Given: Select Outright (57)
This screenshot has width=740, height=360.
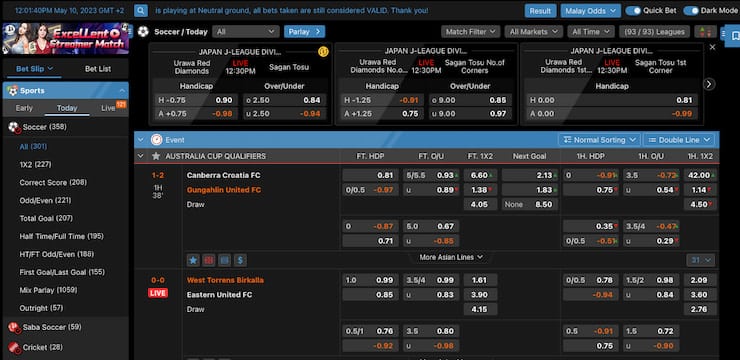Looking at the screenshot, I should click(x=41, y=308).
